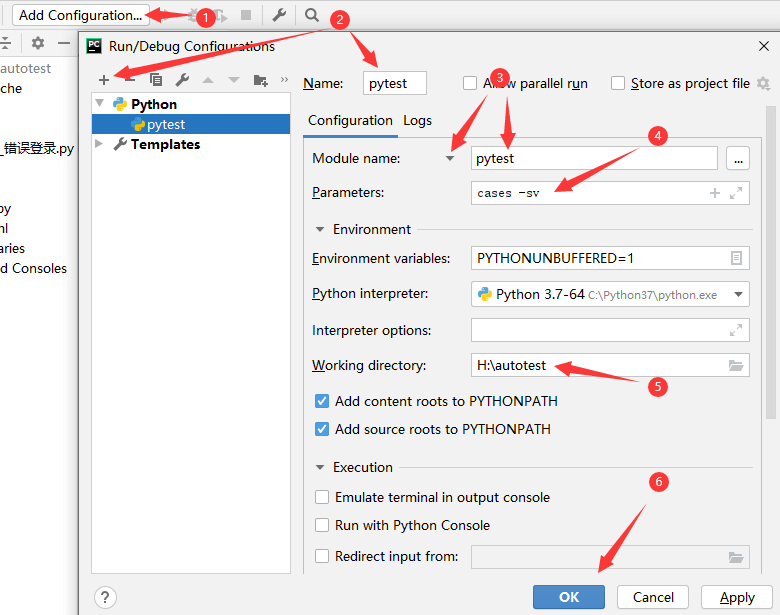
Task: Select the Templates item in tree
Action: tap(165, 144)
